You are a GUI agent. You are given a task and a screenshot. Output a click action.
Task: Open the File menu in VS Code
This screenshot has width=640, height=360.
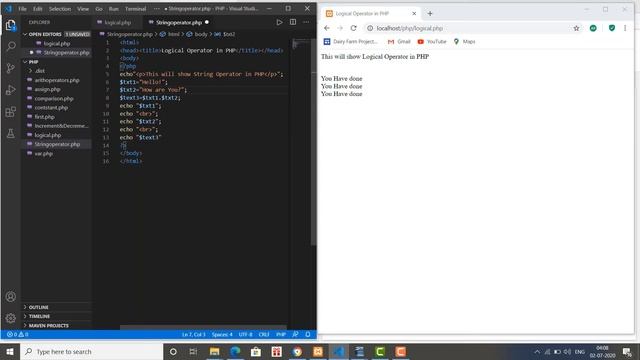tap(22, 9)
